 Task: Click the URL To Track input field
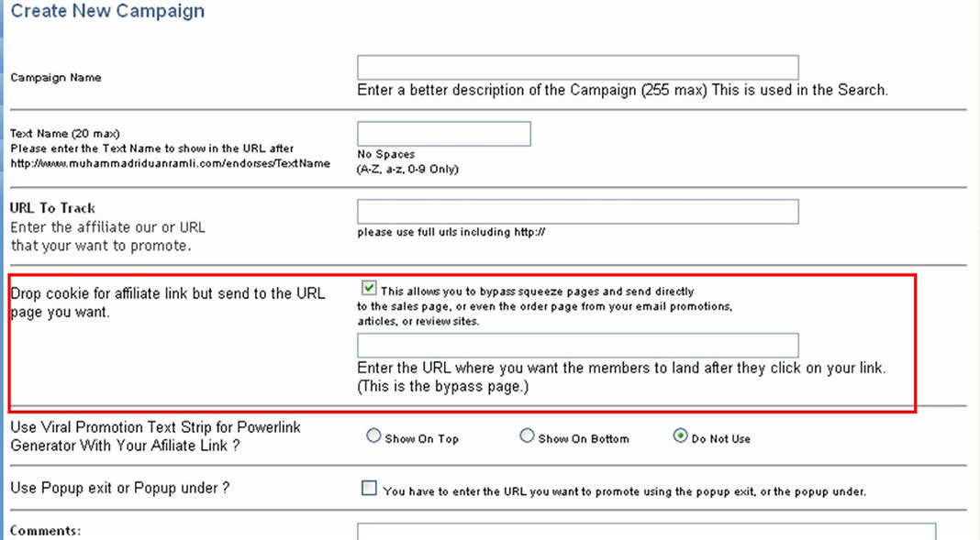pyautogui.click(x=577, y=212)
